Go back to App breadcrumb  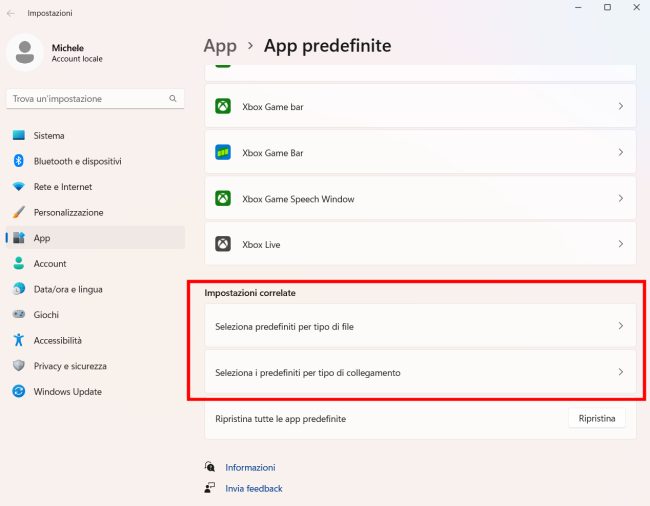tap(220, 46)
